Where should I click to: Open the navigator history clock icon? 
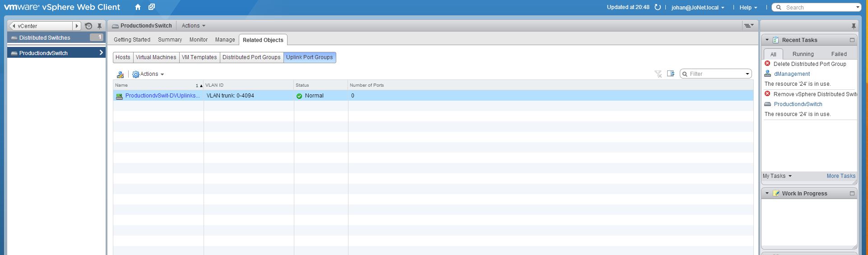click(x=88, y=26)
